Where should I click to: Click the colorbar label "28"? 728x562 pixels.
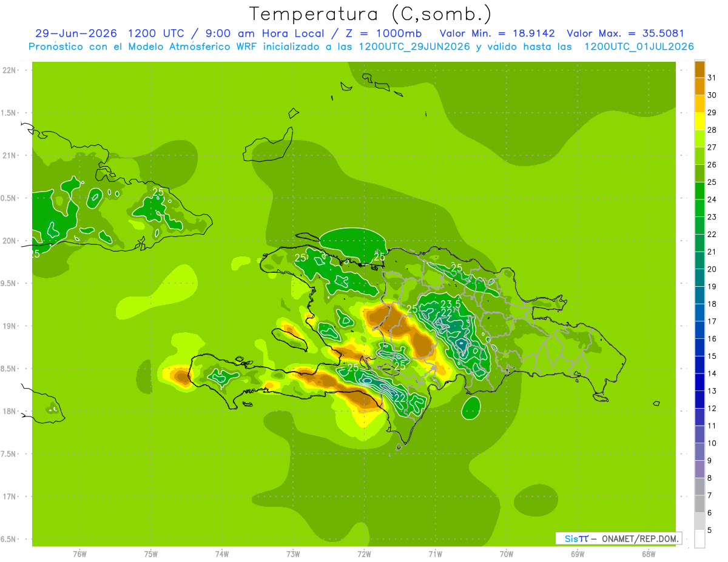click(712, 130)
